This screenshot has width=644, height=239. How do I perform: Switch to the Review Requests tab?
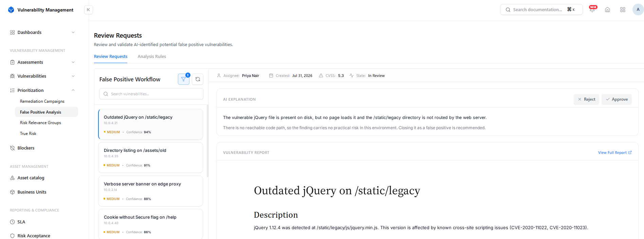[111, 57]
